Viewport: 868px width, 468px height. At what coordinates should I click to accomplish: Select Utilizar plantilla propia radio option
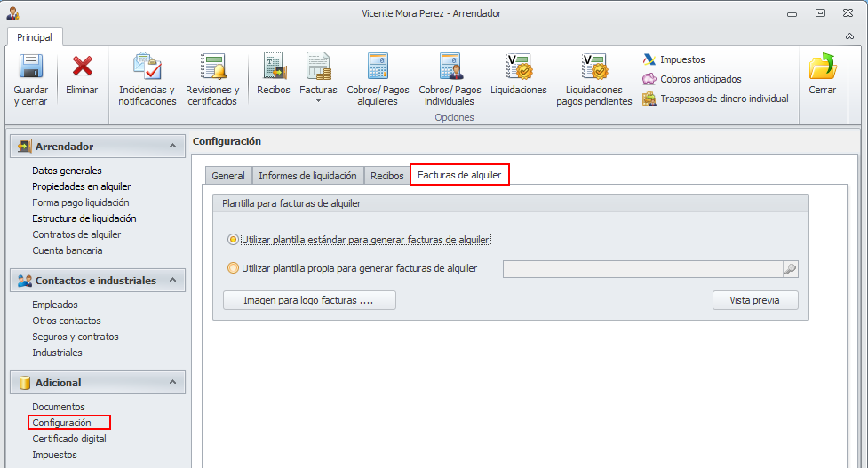[233, 267]
